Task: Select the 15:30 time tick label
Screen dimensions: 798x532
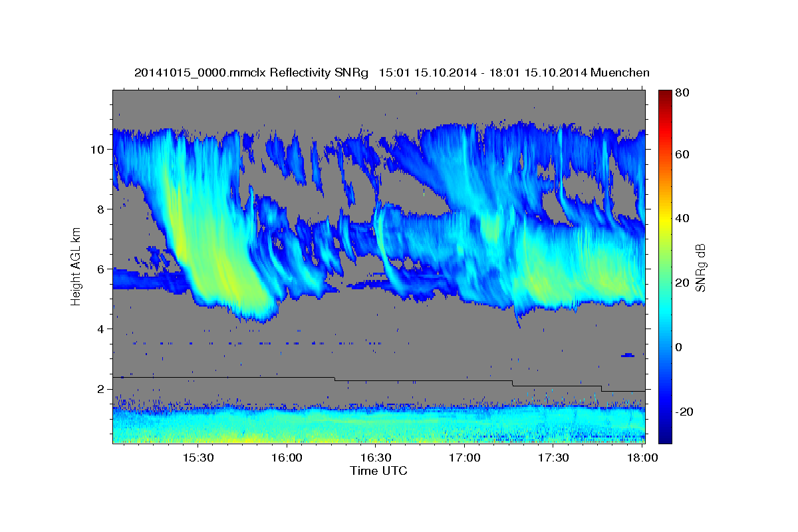Action: (198, 458)
